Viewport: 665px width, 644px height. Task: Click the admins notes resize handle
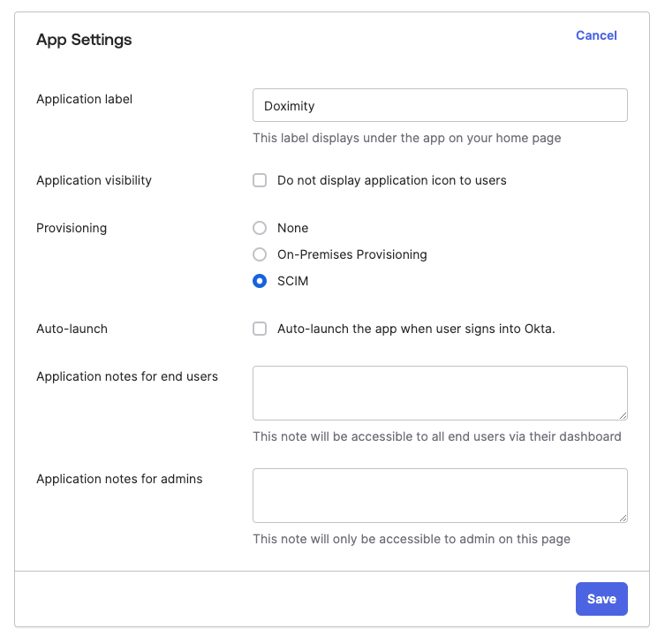click(x=623, y=518)
